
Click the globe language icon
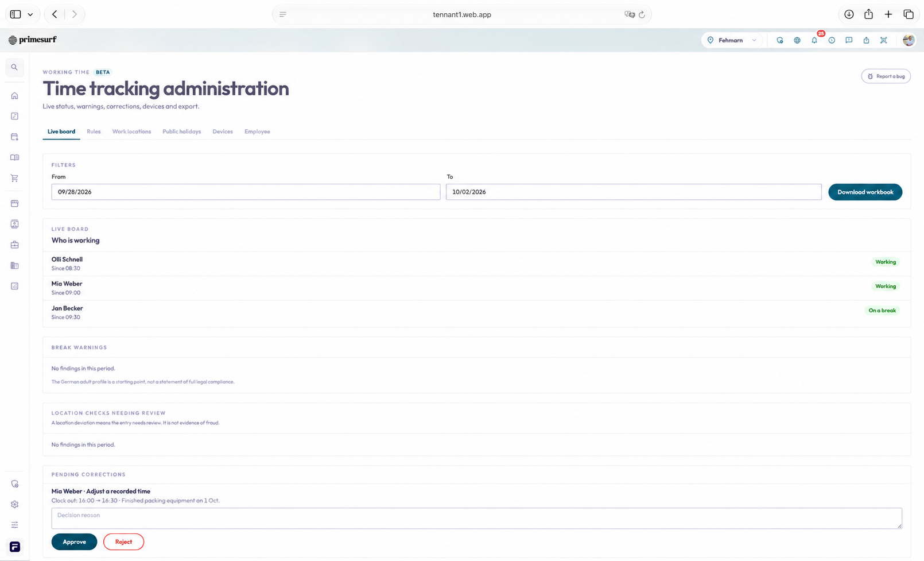797,40
